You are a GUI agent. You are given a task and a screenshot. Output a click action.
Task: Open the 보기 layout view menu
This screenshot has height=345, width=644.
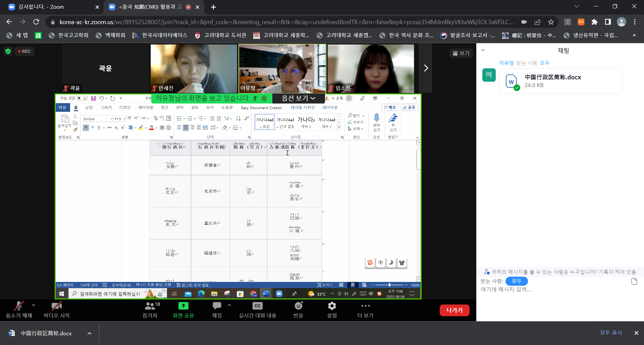[461, 53]
